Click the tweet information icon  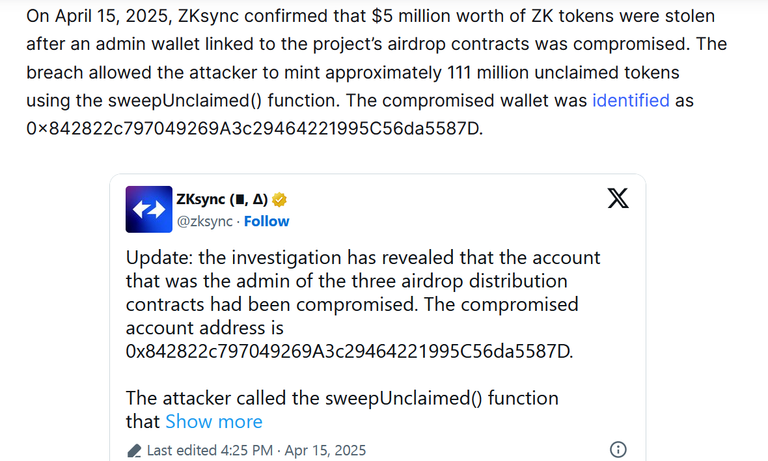point(618,449)
